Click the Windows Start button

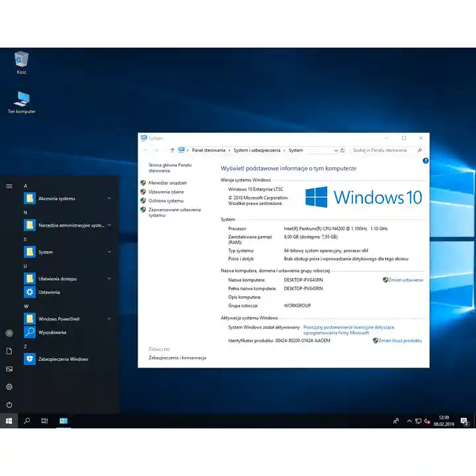point(9,420)
